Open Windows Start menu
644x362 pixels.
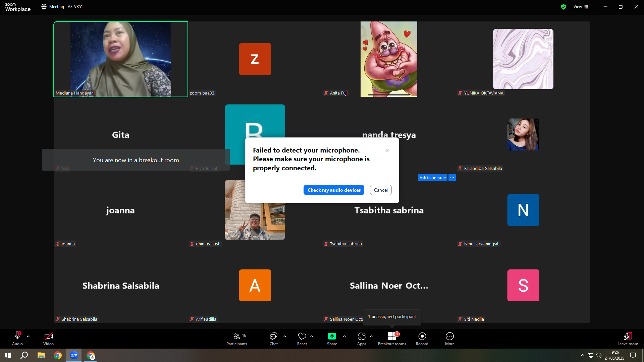8,355
